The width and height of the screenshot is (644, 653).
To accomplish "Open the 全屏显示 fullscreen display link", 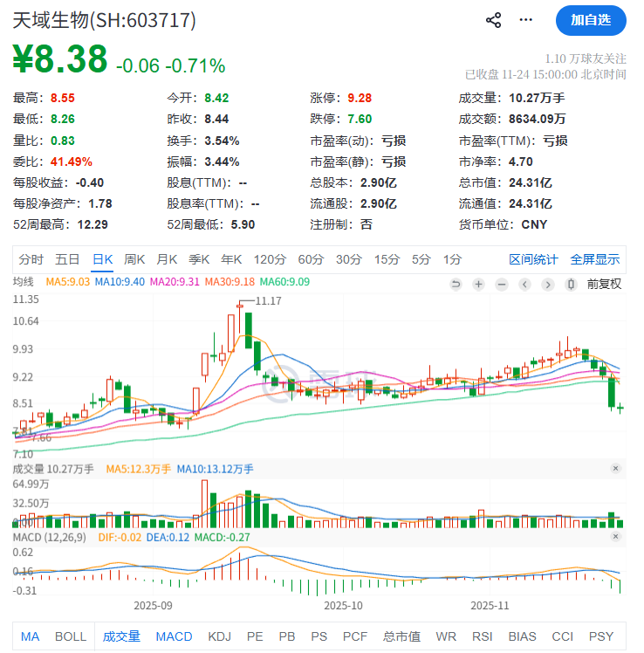I will (595, 259).
